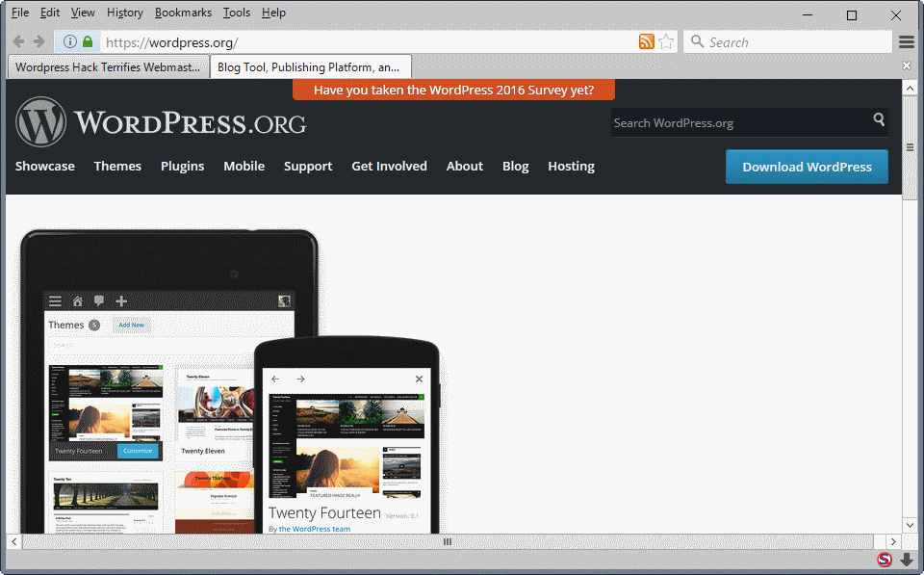Click the horizontal scrollbar thumb
This screenshot has height=575, width=924.
click(448, 541)
